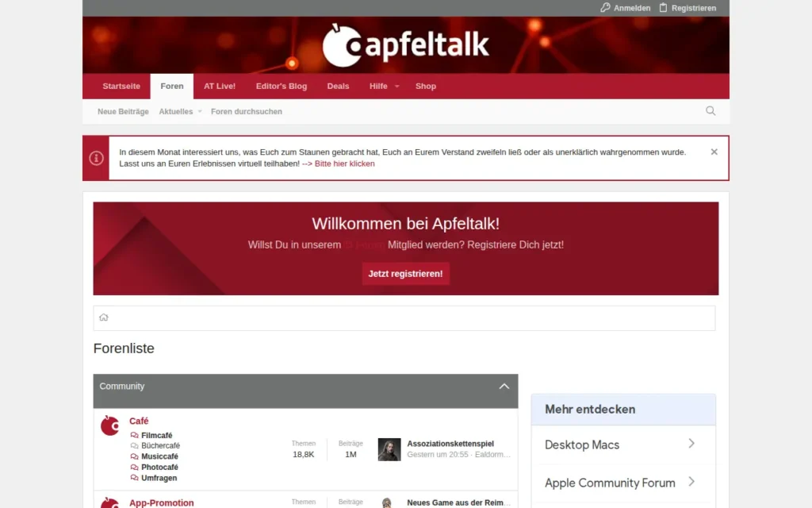Image resolution: width=812 pixels, height=508 pixels.
Task: Open the Hilfe menu item
Action: (x=378, y=86)
